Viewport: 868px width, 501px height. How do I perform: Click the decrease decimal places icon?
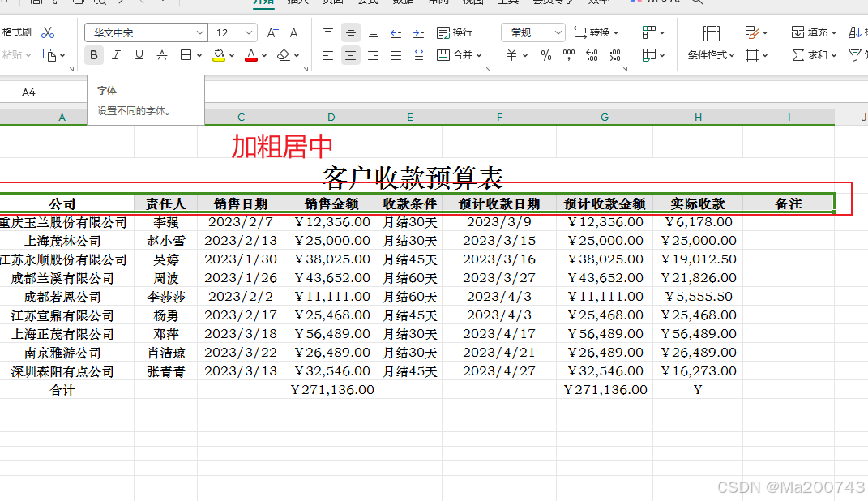(x=614, y=55)
